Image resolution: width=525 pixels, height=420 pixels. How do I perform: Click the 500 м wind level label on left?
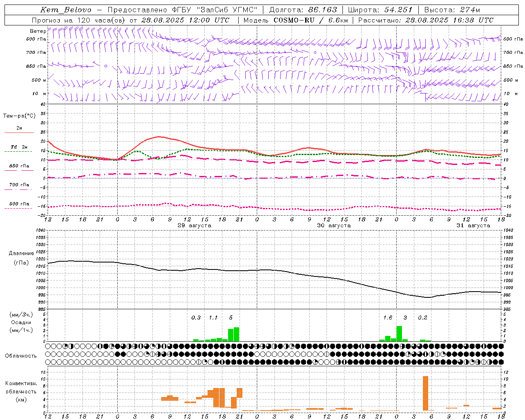pos(39,80)
